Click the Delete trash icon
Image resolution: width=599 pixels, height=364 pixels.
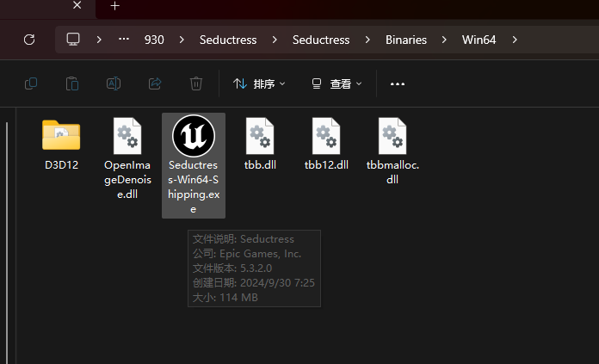coord(196,83)
